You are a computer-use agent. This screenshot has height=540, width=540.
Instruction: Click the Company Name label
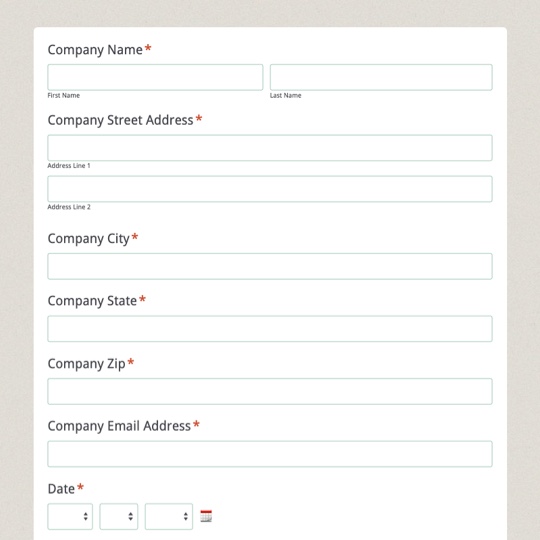click(x=95, y=50)
